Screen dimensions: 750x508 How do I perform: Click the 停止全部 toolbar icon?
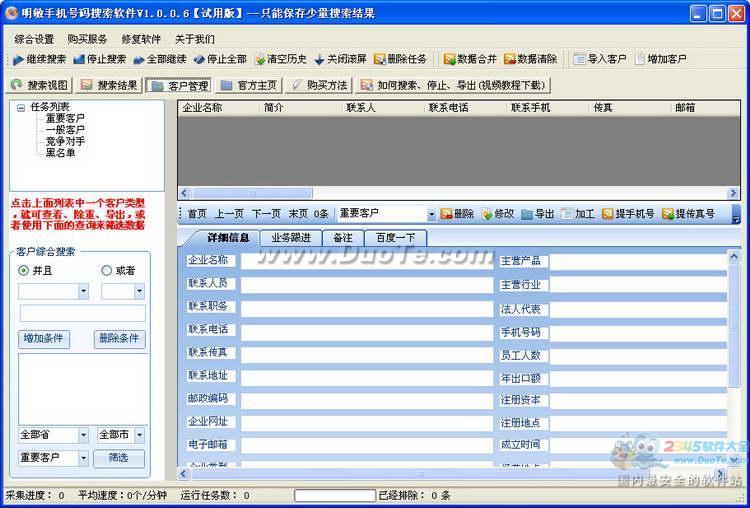click(x=199, y=60)
